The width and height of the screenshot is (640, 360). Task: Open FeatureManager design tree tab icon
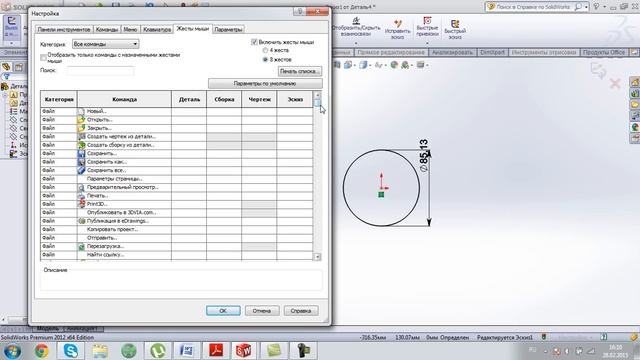[x=7, y=67]
